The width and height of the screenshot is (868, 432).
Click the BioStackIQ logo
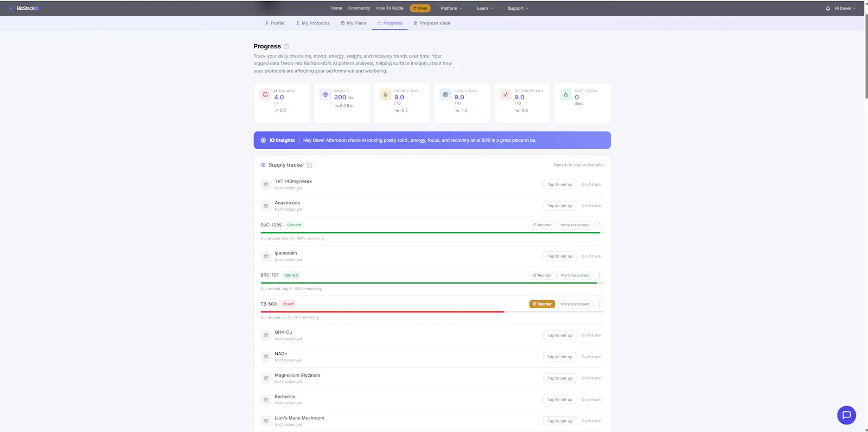click(24, 8)
